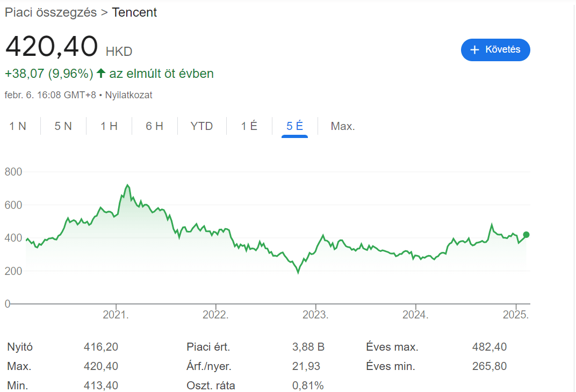Show the YTD performance chart

(x=200, y=126)
